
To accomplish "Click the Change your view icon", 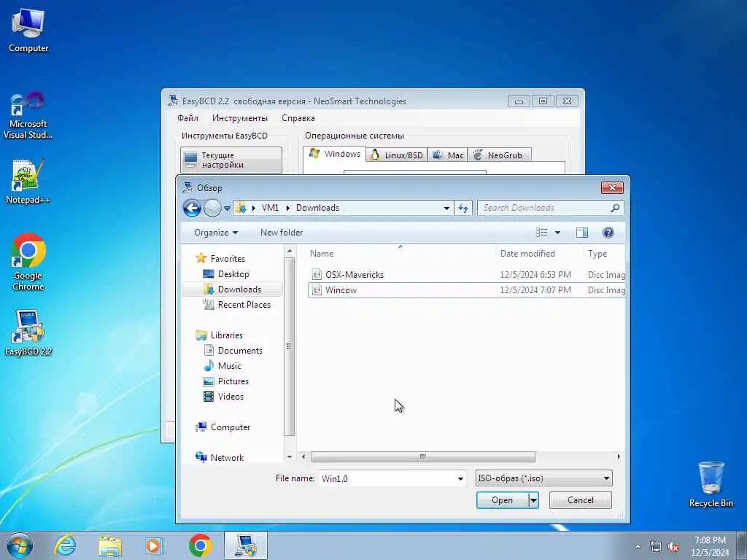I will click(x=542, y=233).
